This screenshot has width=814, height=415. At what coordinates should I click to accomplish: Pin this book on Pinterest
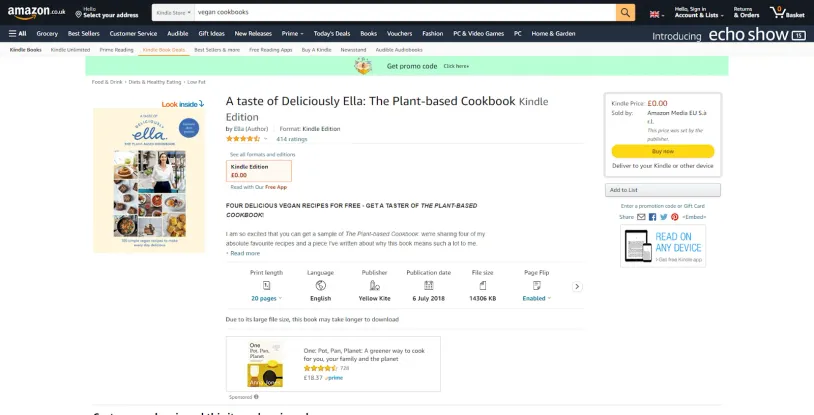click(x=675, y=216)
